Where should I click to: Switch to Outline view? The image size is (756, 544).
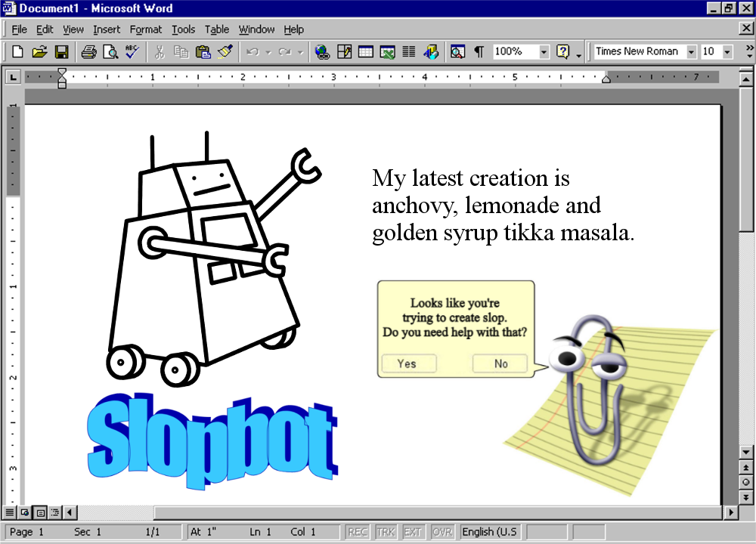click(55, 512)
